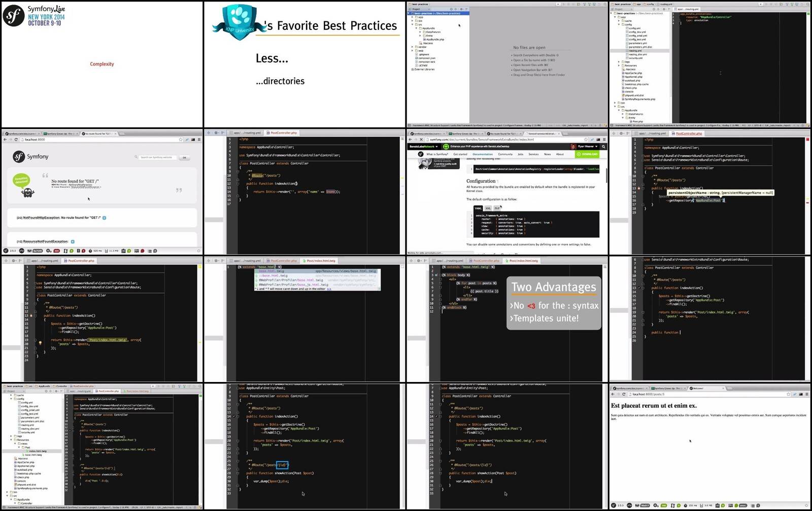Click the 'Search on Symfony website' field
The height and width of the screenshot is (511, 812).
click(x=158, y=157)
